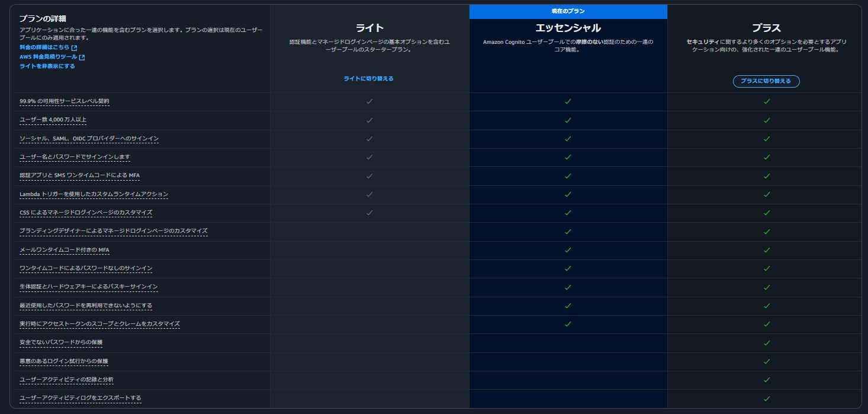Show info for Lambda トリガーを使用したカスタムランタイムアクション
Screen dimensions: 868x414
(94, 194)
